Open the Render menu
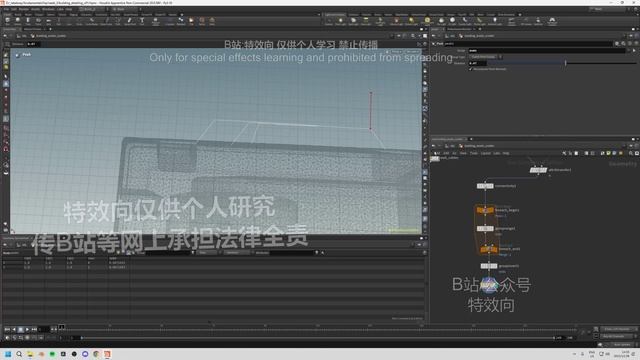 [24, 9]
